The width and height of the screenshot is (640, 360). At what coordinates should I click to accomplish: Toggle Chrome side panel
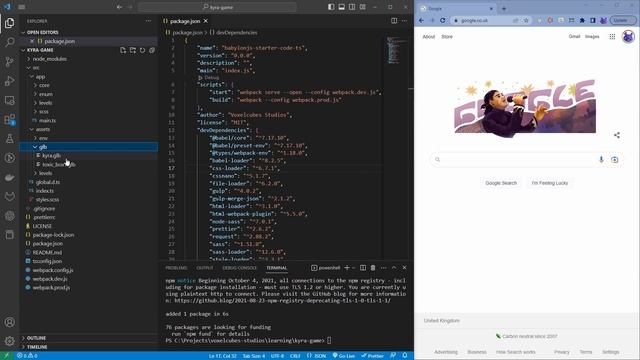(x=593, y=20)
